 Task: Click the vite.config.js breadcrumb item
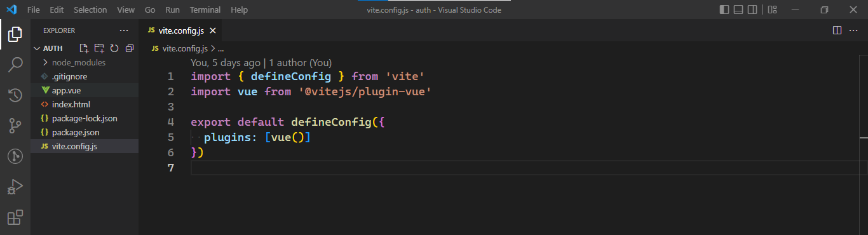point(184,48)
